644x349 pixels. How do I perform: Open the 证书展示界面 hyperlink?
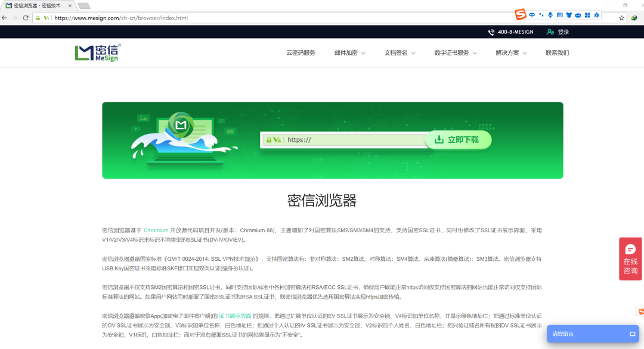235,316
